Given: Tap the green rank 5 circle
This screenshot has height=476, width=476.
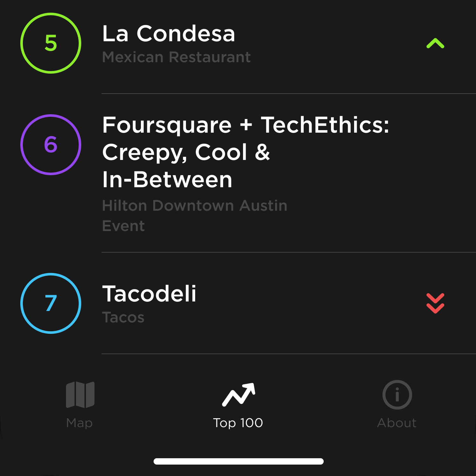Looking at the screenshot, I should tap(51, 43).
